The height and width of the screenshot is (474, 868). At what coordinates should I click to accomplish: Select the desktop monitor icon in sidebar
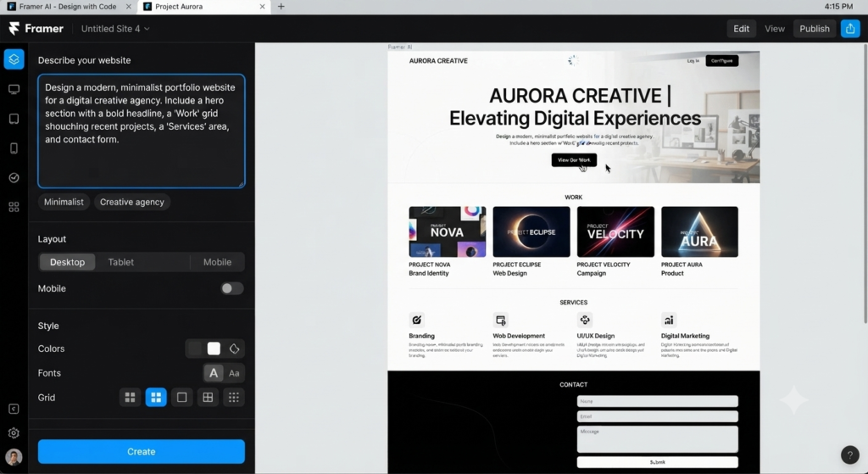[x=14, y=89]
